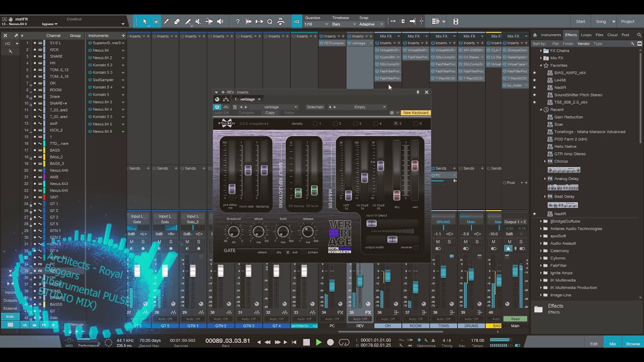Open the question mark help tool
The image size is (644, 362).
(x=237, y=22)
